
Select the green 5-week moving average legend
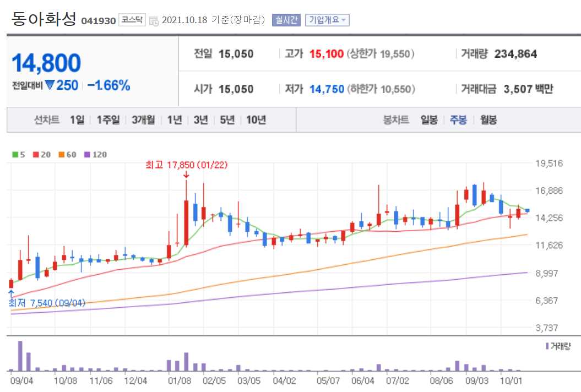[18, 155]
